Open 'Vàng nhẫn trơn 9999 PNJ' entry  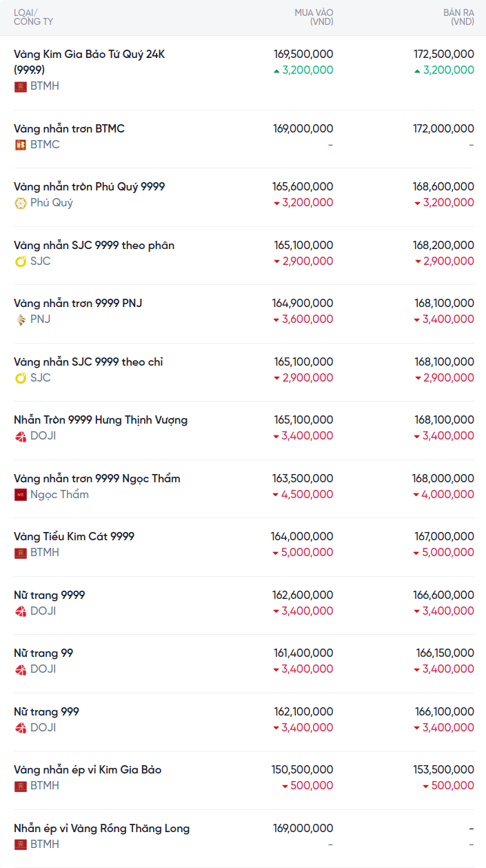pyautogui.click(x=78, y=304)
